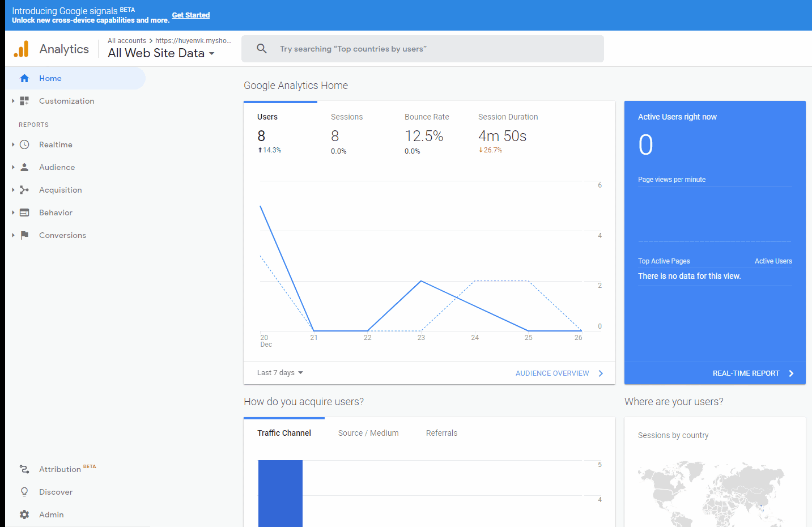Select the Users metric tab
Viewport: 812px width, 527px height.
[x=280, y=134]
